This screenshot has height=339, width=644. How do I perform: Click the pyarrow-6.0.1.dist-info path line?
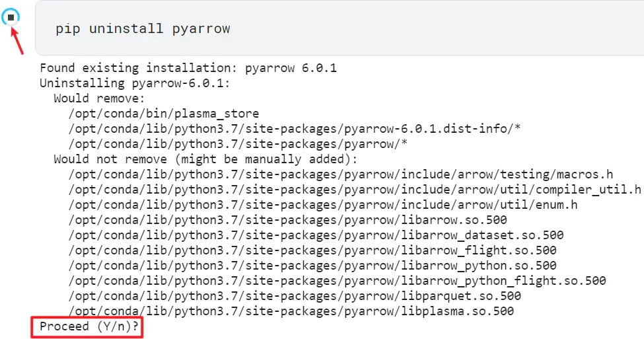[295, 129]
